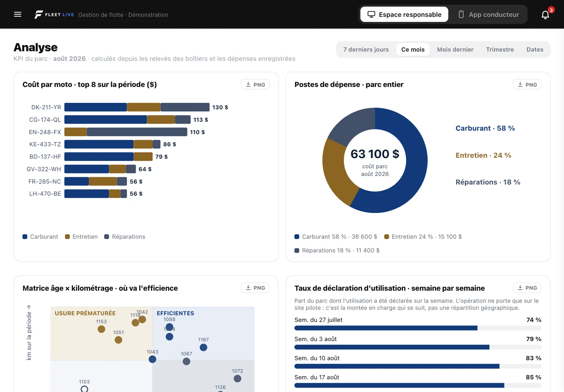Select the 7 derniers jours period

tap(366, 49)
